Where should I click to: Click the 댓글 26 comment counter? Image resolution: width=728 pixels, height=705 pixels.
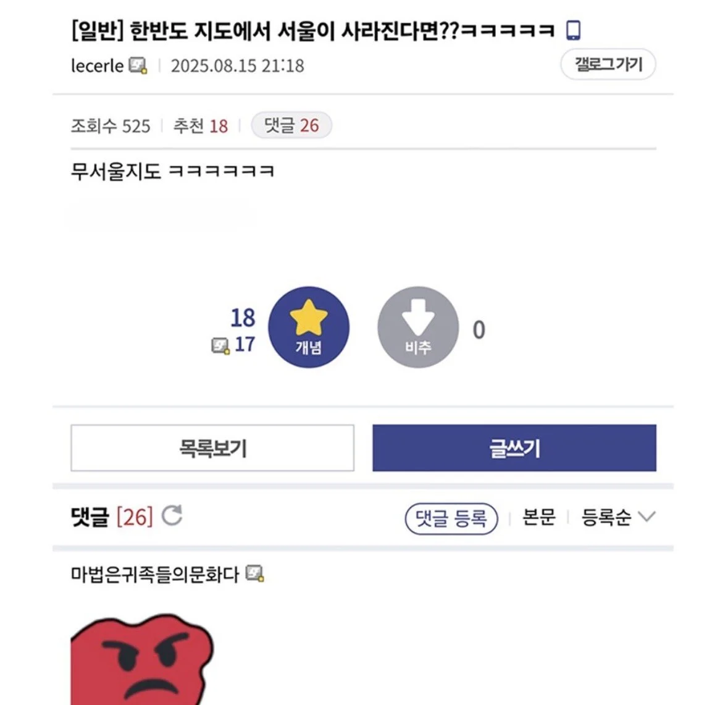291,125
